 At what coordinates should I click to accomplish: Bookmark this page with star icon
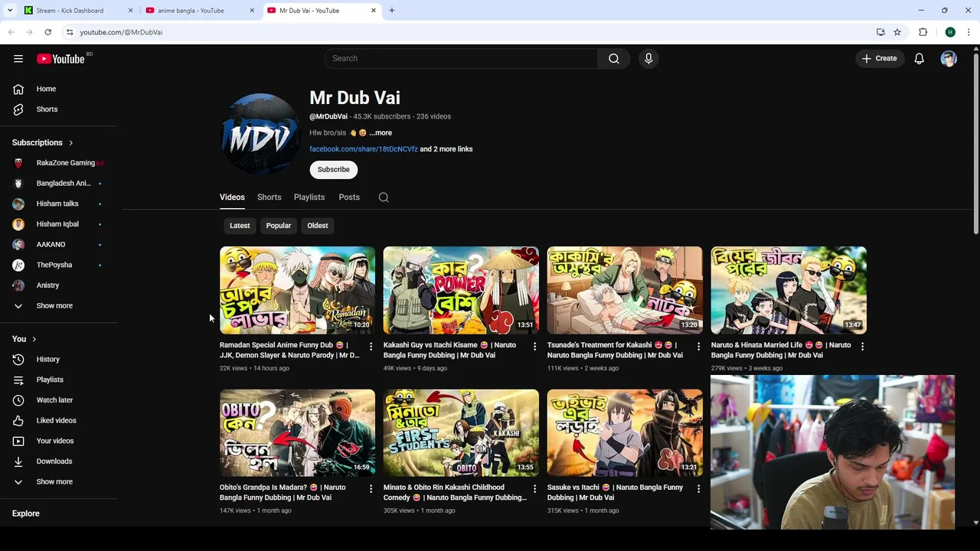[897, 32]
